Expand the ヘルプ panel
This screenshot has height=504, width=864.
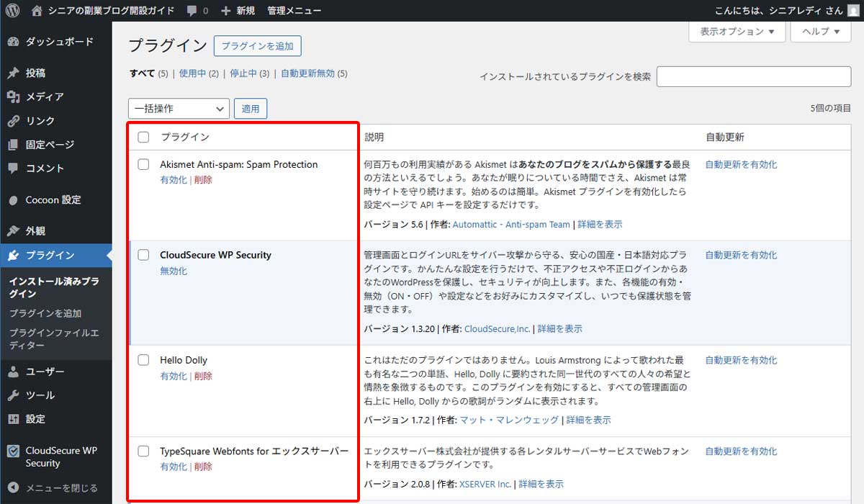tap(820, 32)
